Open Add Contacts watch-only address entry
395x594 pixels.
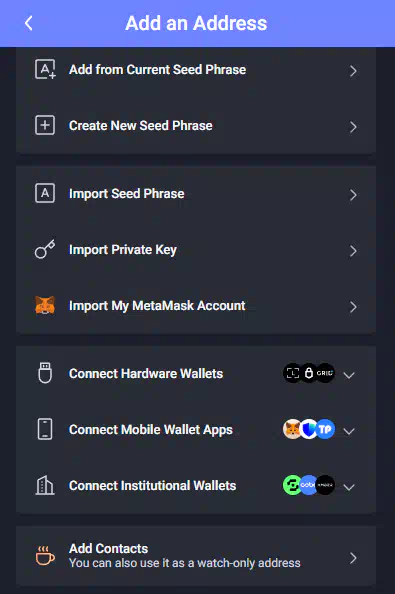[x=196, y=556]
